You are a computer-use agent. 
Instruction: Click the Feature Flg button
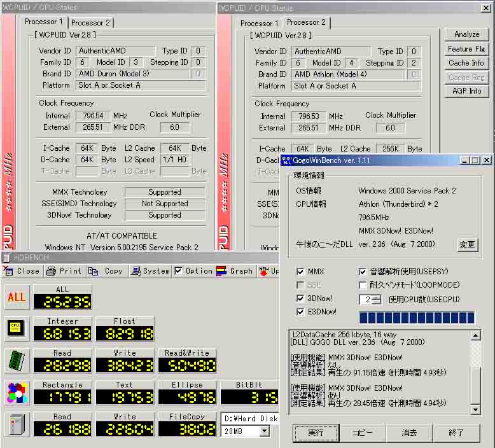[466, 49]
